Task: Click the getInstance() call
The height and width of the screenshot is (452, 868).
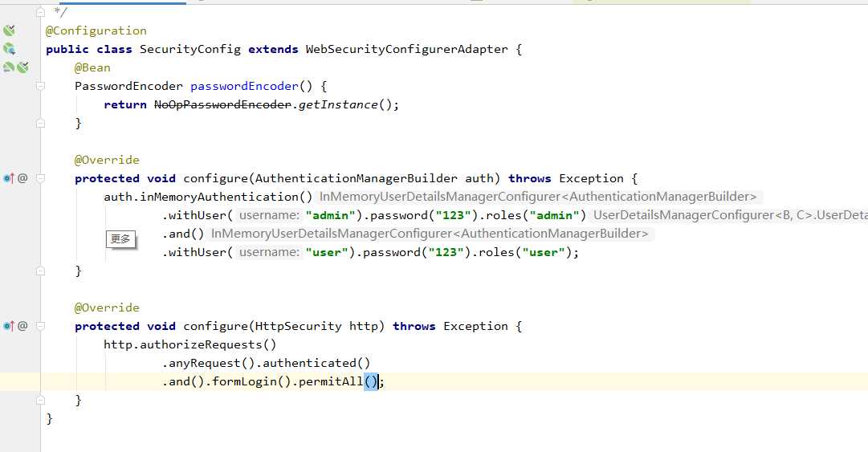Action: pos(346,104)
